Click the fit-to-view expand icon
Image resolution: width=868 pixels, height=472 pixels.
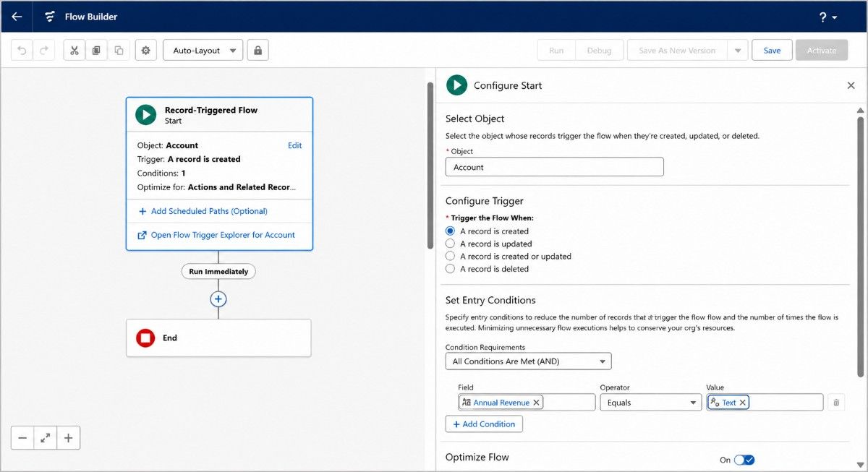tap(46, 438)
